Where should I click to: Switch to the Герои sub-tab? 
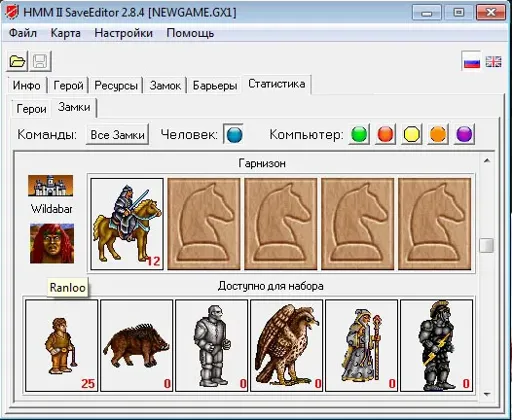point(31,109)
